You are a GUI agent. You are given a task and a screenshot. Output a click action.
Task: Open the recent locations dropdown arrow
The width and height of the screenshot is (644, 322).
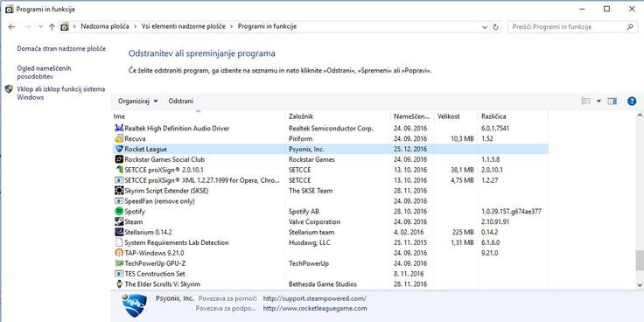40,27
